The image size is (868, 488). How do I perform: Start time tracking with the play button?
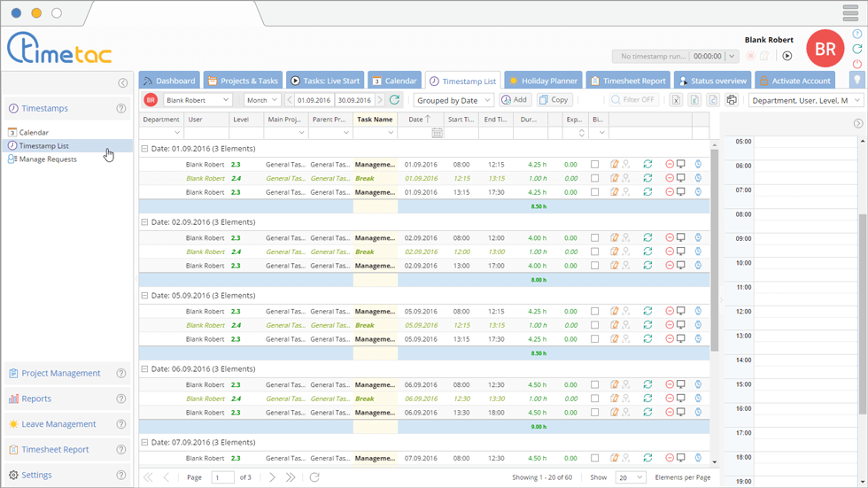pyautogui.click(x=787, y=56)
